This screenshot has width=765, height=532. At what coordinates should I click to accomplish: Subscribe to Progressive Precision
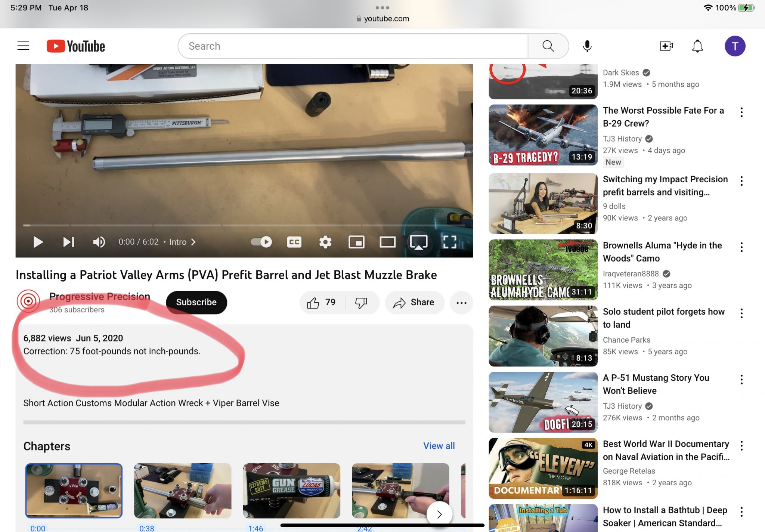point(196,302)
